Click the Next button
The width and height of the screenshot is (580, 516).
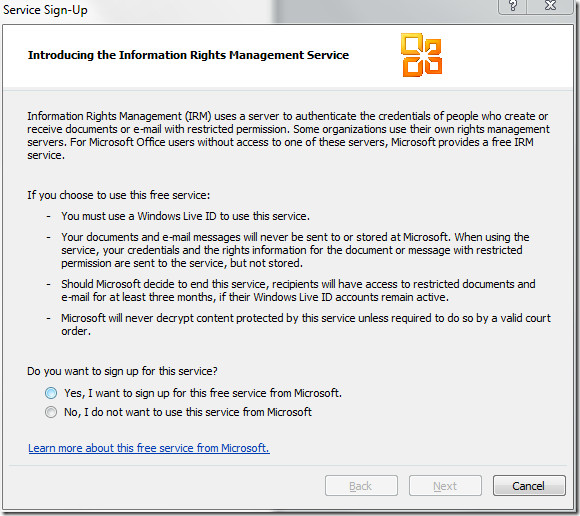[x=445, y=486]
